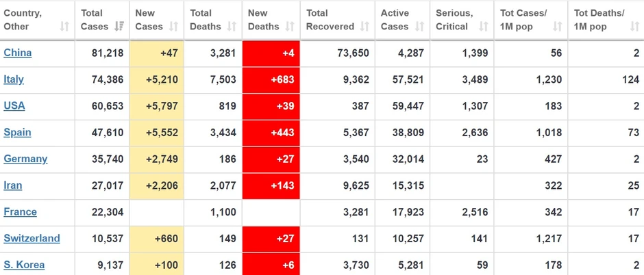Open the Iran country link

pos(13,185)
